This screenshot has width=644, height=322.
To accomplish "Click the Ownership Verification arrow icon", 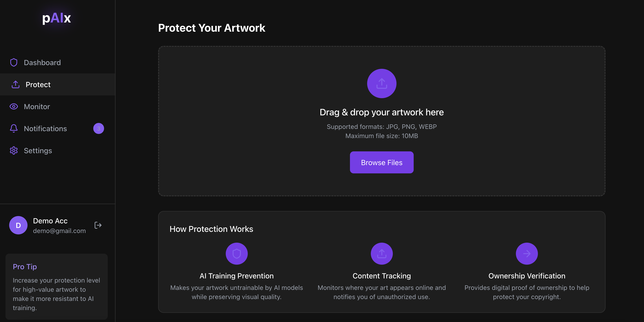I will (526, 254).
